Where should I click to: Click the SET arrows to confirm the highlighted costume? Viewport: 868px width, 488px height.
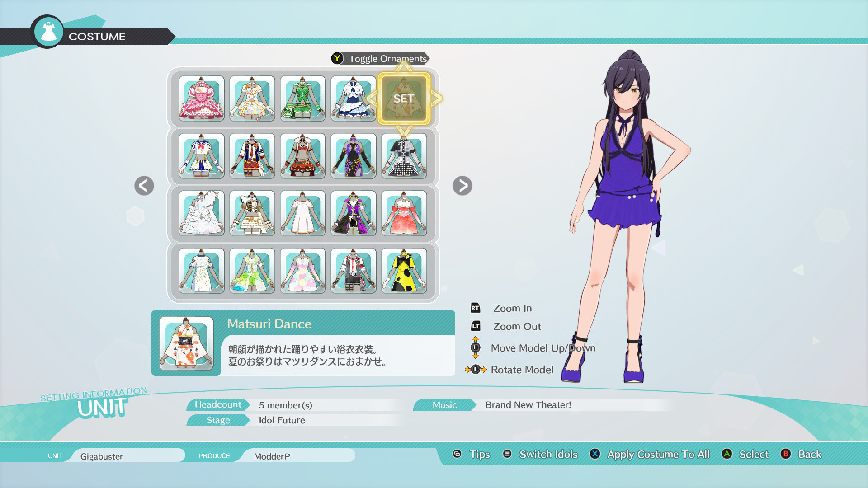tap(404, 99)
